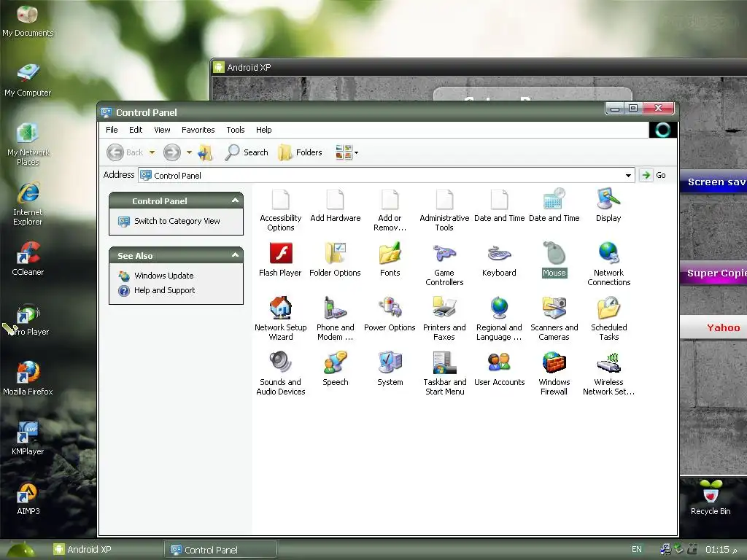Open Scheduled Tasks
This screenshot has width=747, height=560.
(x=608, y=319)
